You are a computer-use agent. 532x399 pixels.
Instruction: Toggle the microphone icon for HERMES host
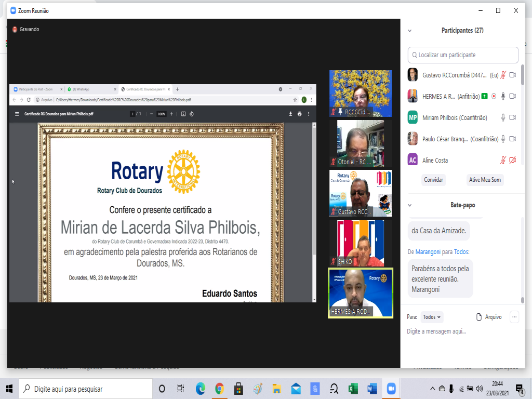tap(503, 96)
